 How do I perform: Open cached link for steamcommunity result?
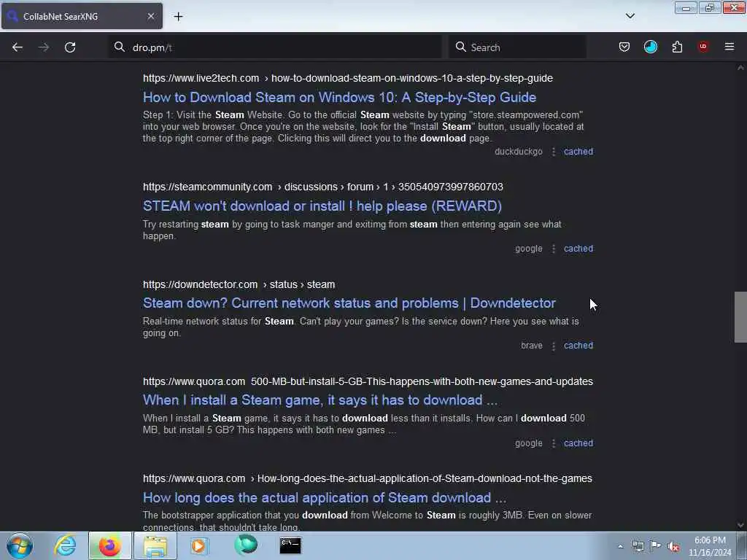578,249
